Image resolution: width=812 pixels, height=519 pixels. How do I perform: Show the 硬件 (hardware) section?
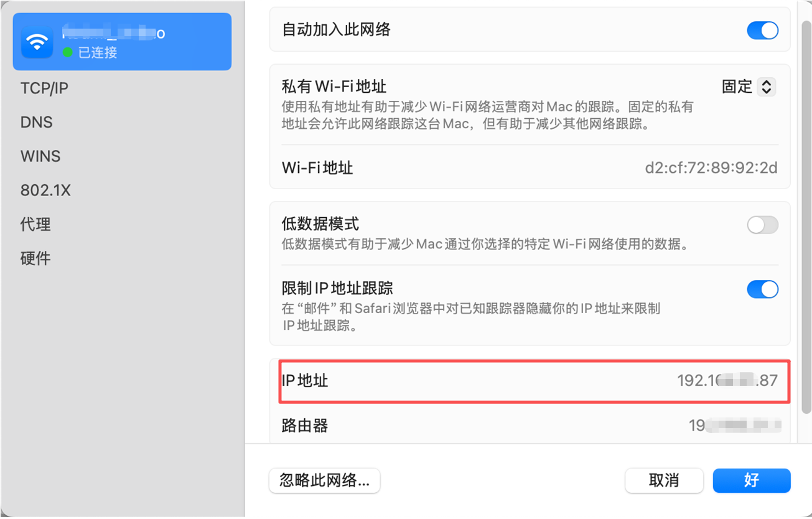tap(35, 258)
